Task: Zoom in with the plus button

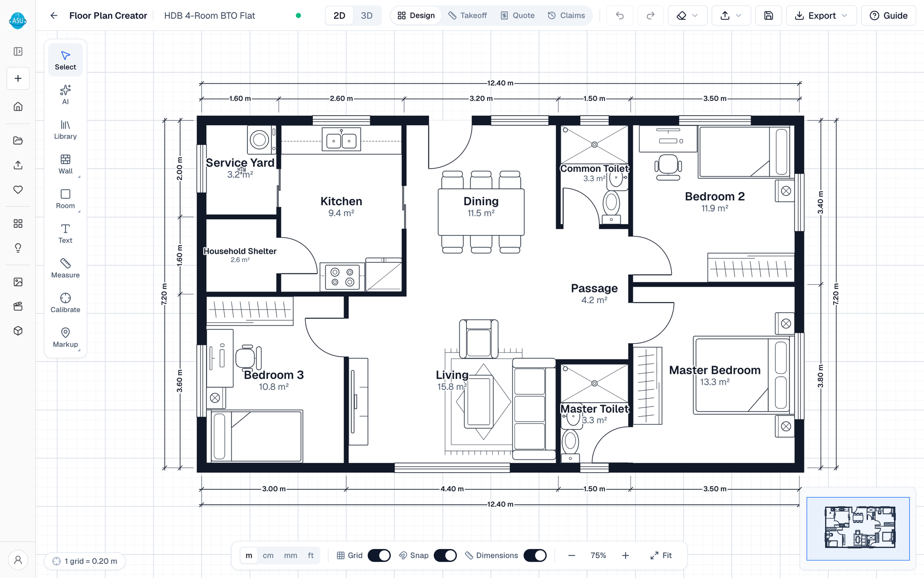Action: click(625, 555)
